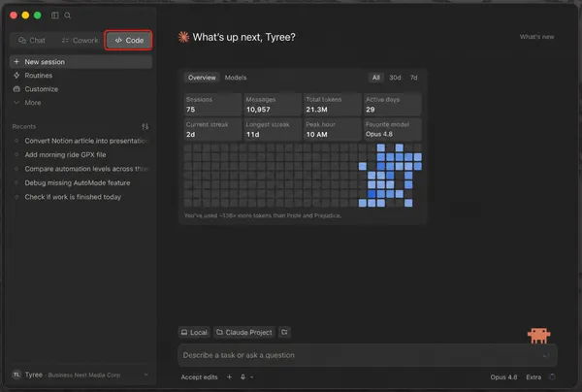
Task: Switch to the Models tab
Action: [x=236, y=78]
